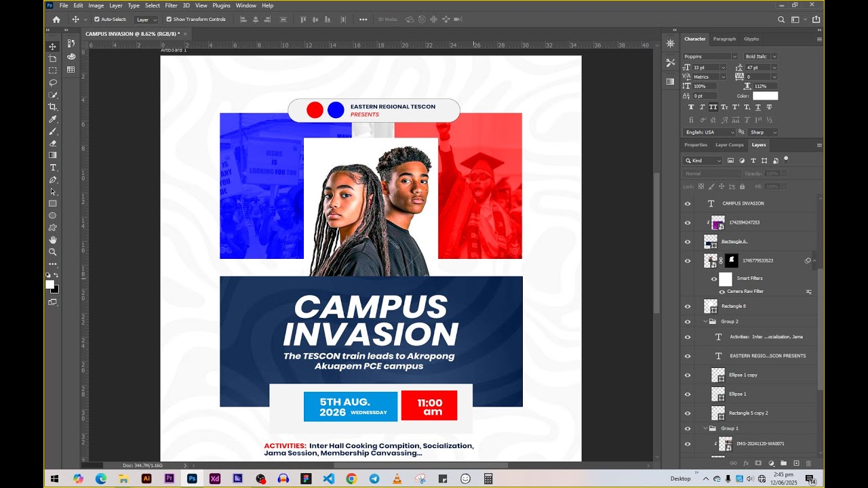
Task: Click the Delete layer trash icon
Action: [808, 464]
